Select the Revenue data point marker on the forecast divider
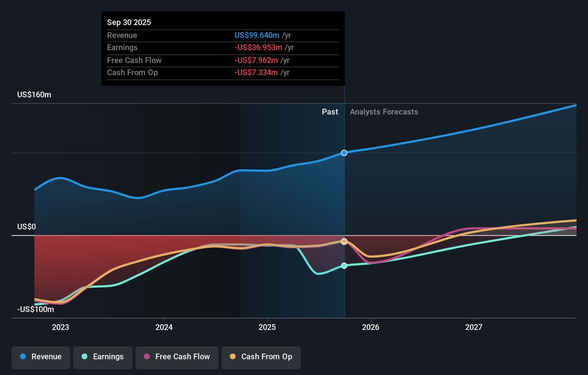This screenshot has width=588, height=375. 344,153
